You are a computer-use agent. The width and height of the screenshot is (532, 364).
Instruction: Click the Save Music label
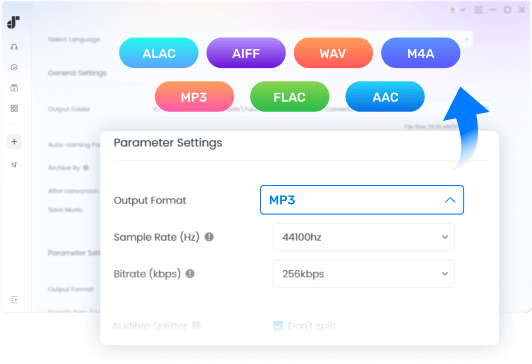[x=65, y=210]
